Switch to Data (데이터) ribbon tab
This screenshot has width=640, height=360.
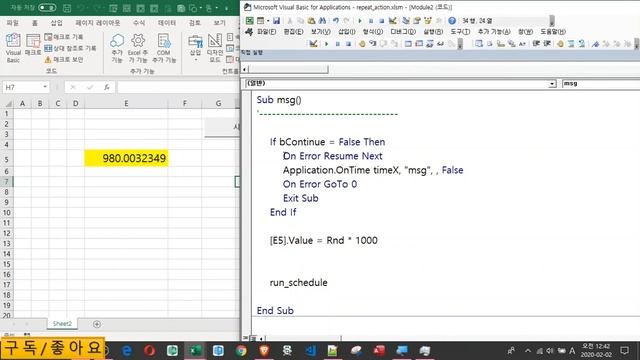[x=167, y=23]
